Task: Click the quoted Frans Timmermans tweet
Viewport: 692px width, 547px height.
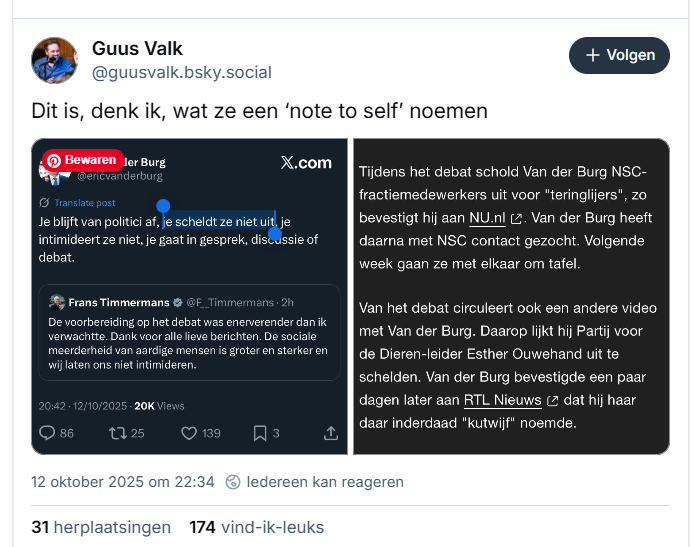Action: (190, 335)
